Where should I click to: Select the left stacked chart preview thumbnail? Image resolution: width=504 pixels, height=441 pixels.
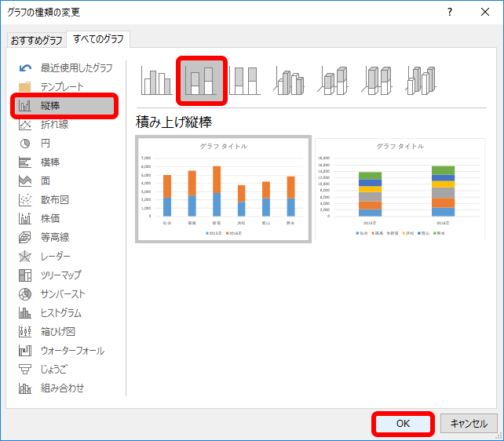pyautogui.click(x=223, y=188)
